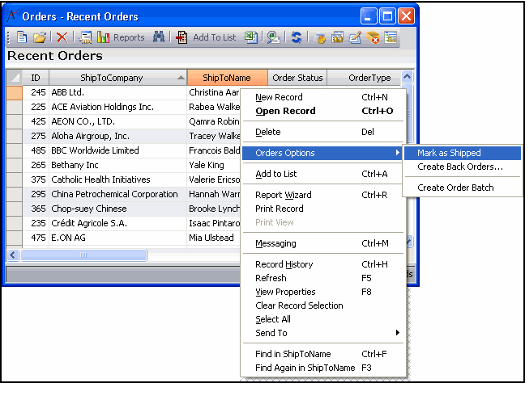
Task: Click the Mia Ulstead cell
Action: [x=214, y=238]
